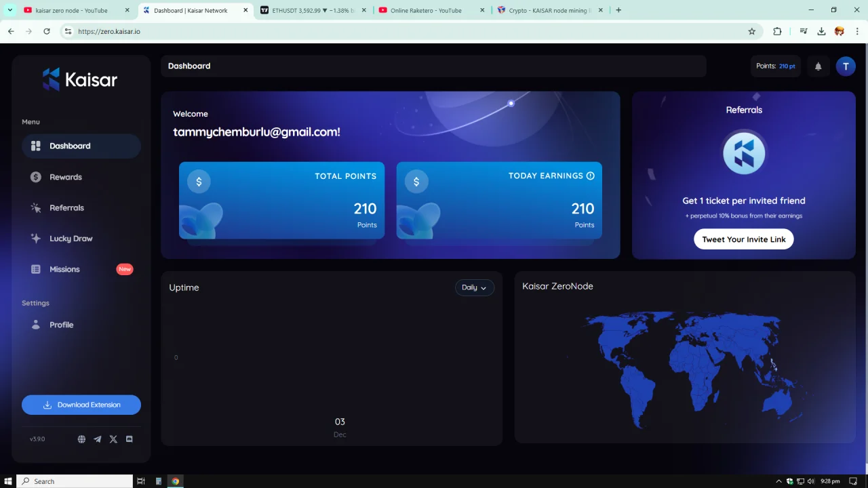Click the Kaisar ZeroNode world map
The image size is (868, 488).
[x=685, y=371]
